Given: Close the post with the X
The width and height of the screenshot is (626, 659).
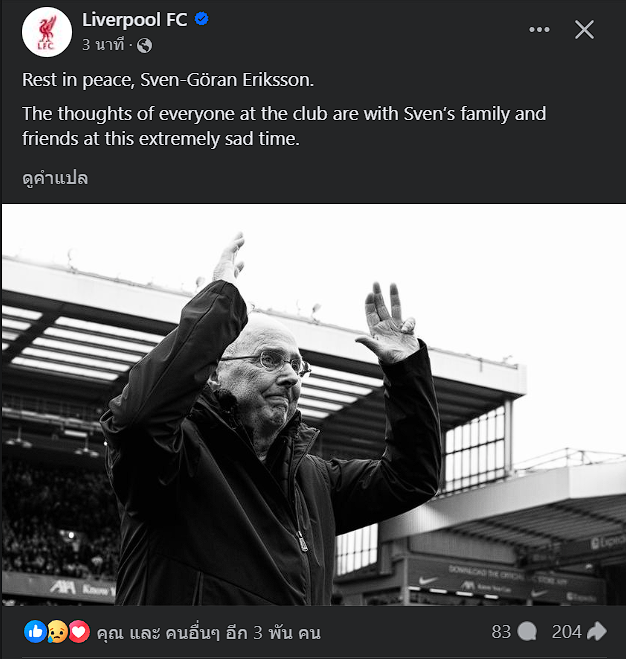Looking at the screenshot, I should 584,30.
